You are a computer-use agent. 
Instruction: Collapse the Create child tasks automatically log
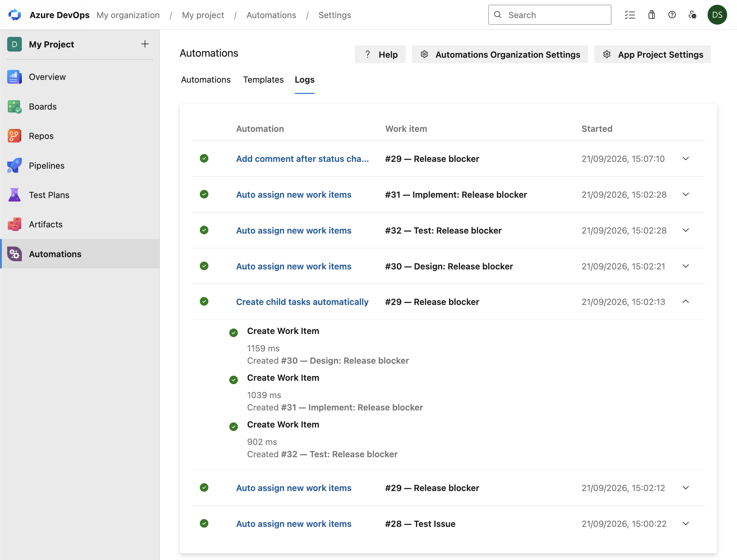coord(685,302)
